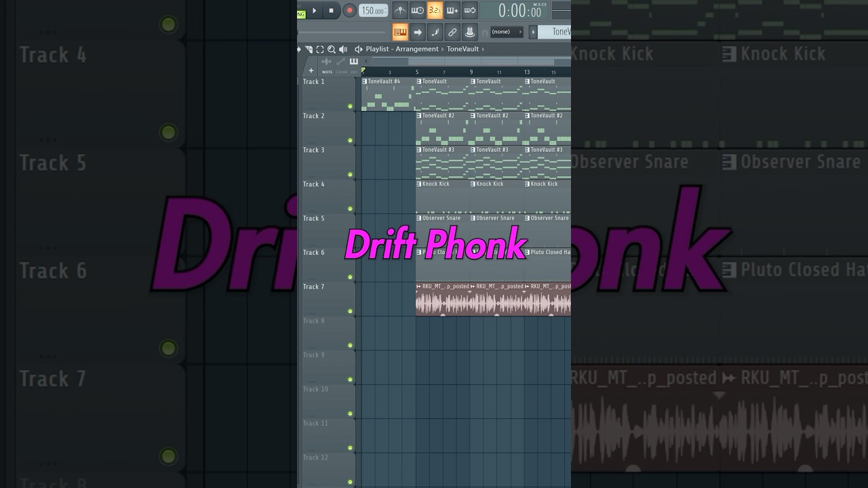Mute Track 7 via green LED
This screenshot has width=868, height=488.
(350, 311)
